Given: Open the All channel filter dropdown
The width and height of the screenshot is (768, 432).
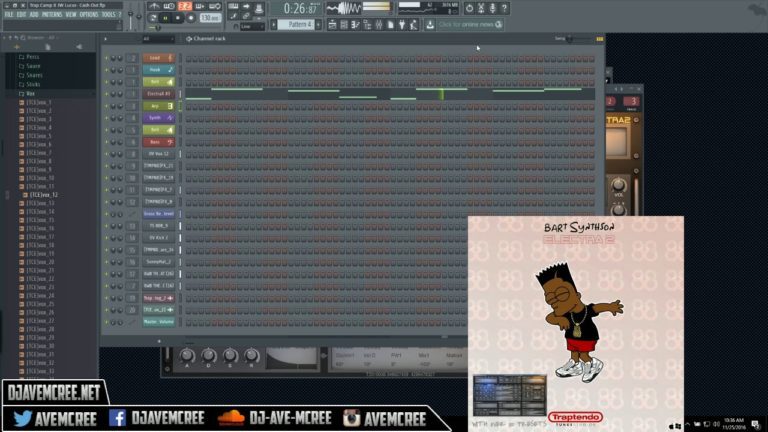Looking at the screenshot, I should pos(158,39).
